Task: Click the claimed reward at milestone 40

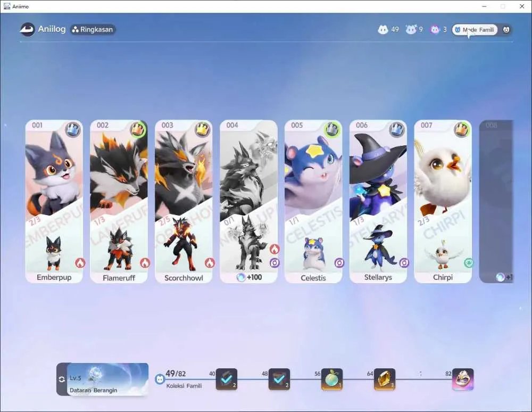Action: (x=226, y=379)
